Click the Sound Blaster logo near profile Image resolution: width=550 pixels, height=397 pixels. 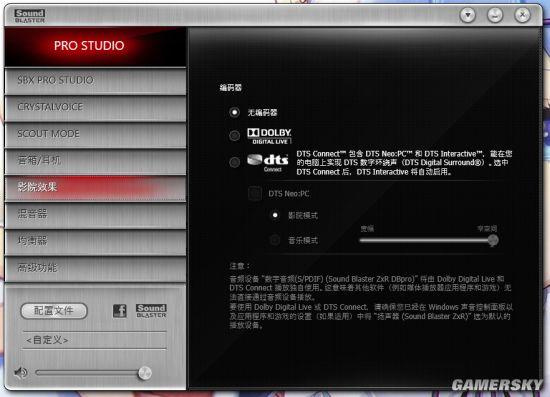[x=151, y=311]
